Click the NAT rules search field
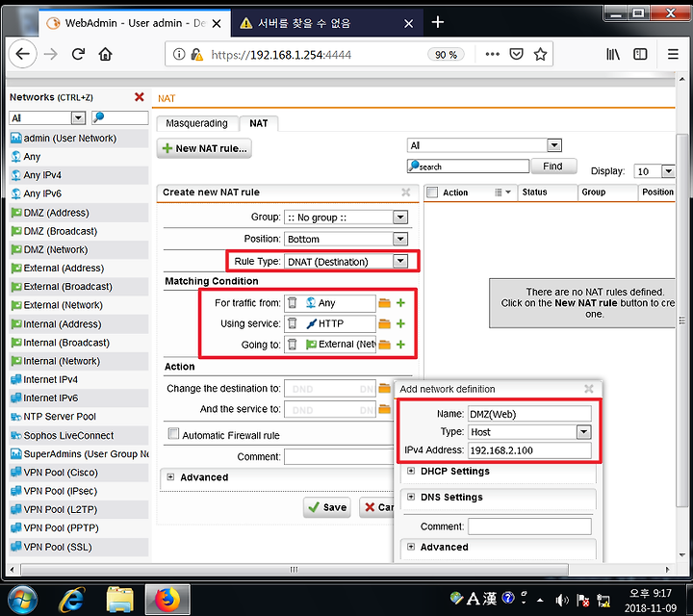The width and height of the screenshot is (693, 616). tap(468, 167)
